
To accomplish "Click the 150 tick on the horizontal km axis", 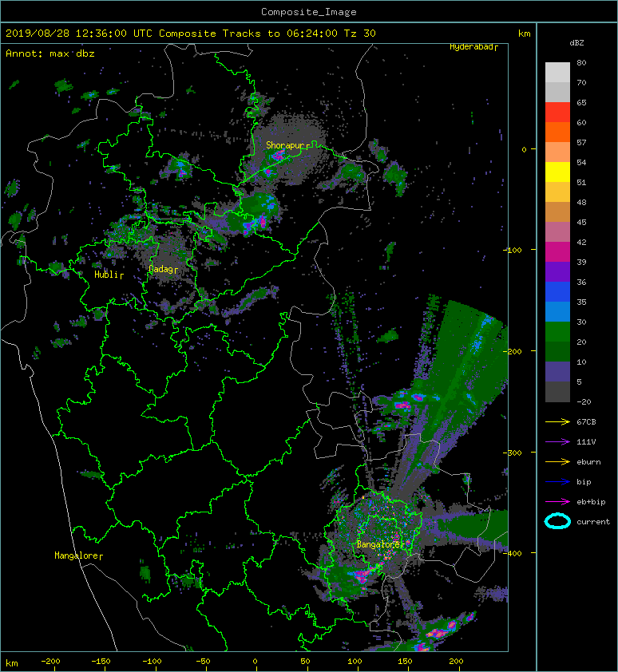I will pyautogui.click(x=405, y=662).
